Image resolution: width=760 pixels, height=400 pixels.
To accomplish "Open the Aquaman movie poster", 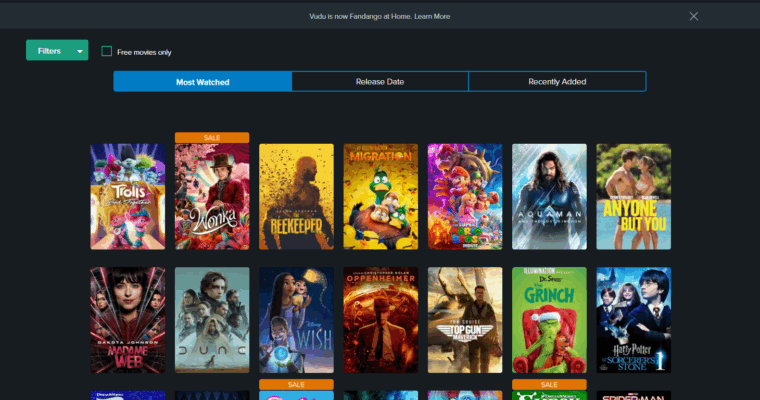I will (x=549, y=196).
